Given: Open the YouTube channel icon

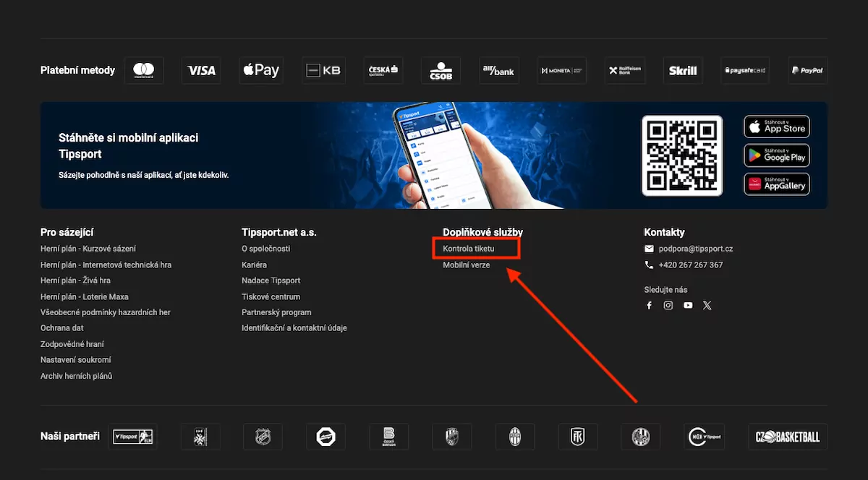Looking at the screenshot, I should click(x=688, y=305).
